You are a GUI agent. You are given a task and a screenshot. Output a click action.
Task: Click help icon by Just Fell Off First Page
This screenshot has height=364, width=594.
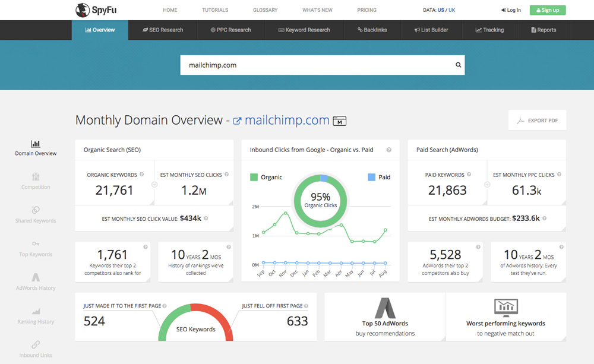(x=306, y=306)
